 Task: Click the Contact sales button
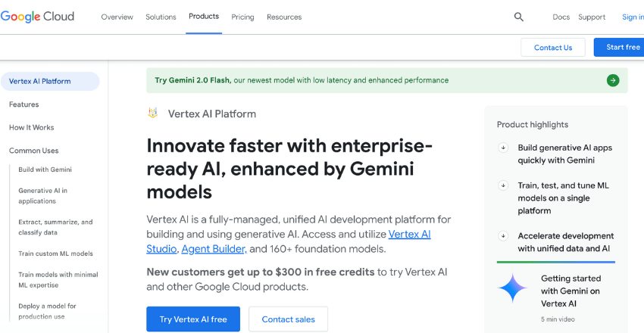click(289, 319)
